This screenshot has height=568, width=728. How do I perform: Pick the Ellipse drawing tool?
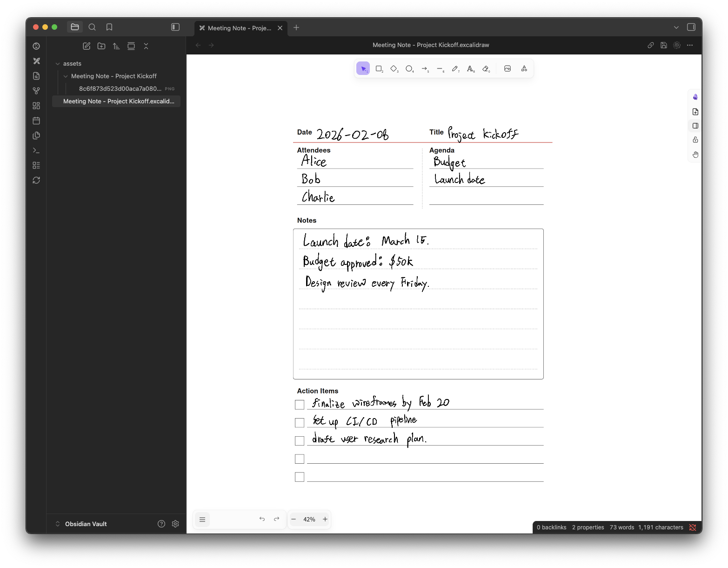click(409, 68)
